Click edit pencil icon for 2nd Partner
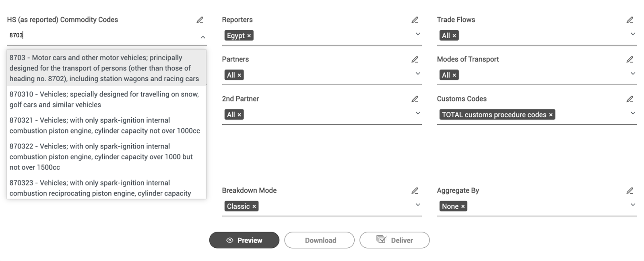The height and width of the screenshot is (261, 644). click(x=415, y=99)
